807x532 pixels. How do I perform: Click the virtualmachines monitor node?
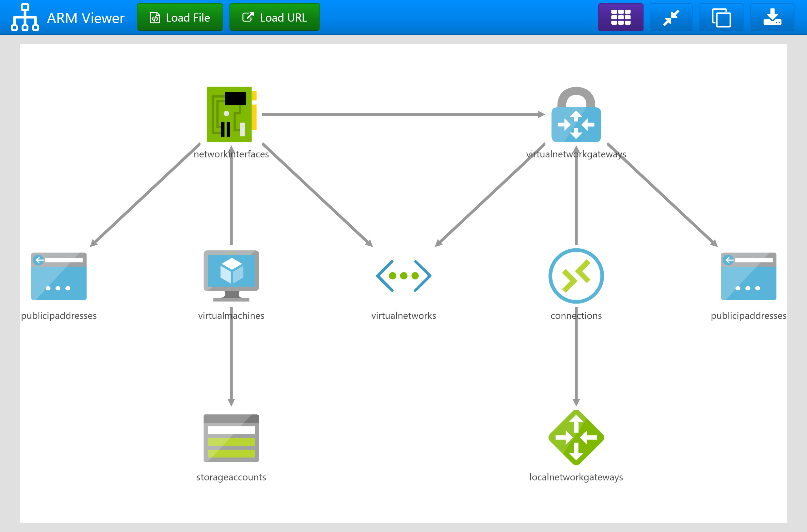(x=231, y=275)
